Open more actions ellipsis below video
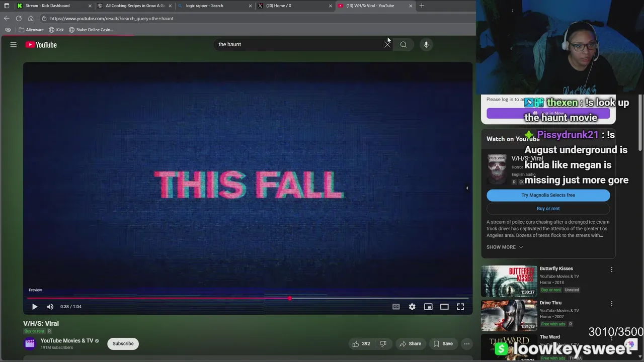Viewport: 644px width, 362px height. [467, 344]
